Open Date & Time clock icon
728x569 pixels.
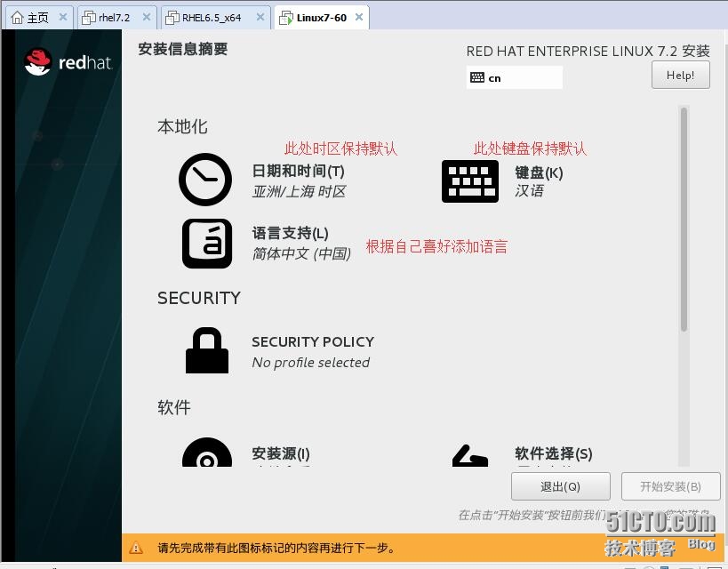pos(205,180)
